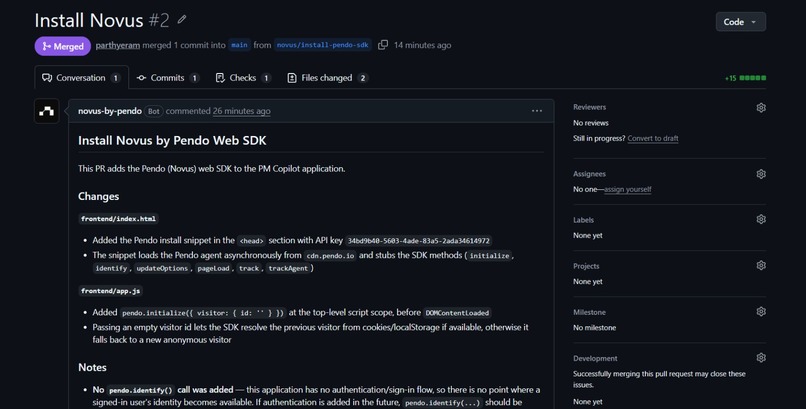
Task: Click the novus-by-pendo bot avatar
Action: click(x=47, y=111)
